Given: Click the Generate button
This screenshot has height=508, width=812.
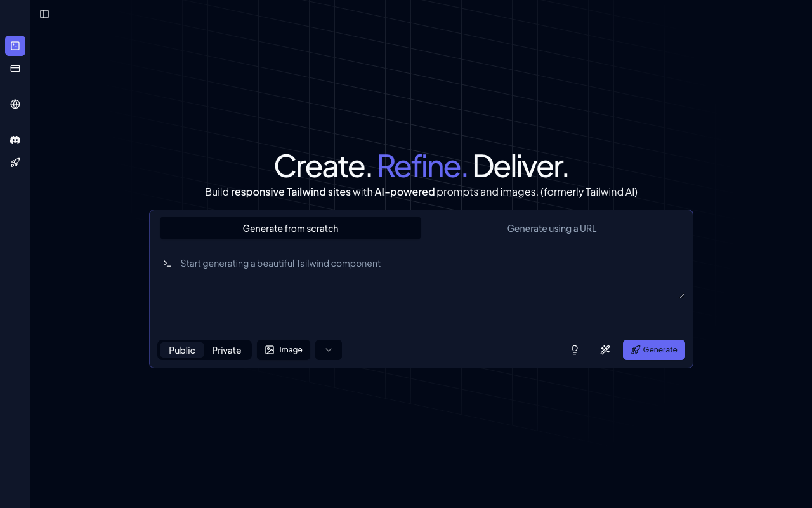Looking at the screenshot, I should pyautogui.click(x=654, y=350).
